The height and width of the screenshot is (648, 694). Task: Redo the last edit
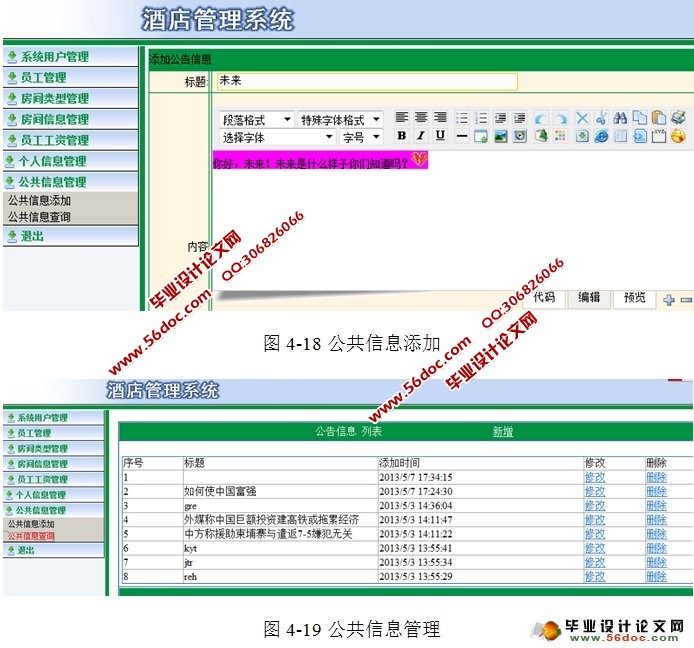coord(560,118)
